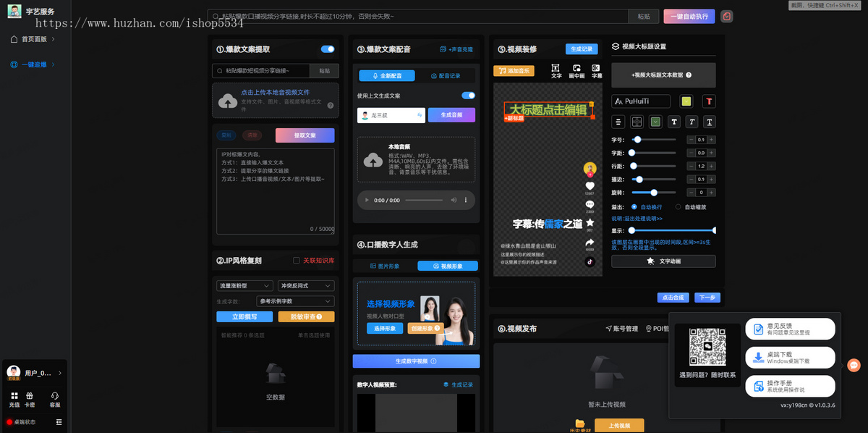The height and width of the screenshot is (433, 868).
Task: Click the yellow color swatch
Action: coord(686,101)
